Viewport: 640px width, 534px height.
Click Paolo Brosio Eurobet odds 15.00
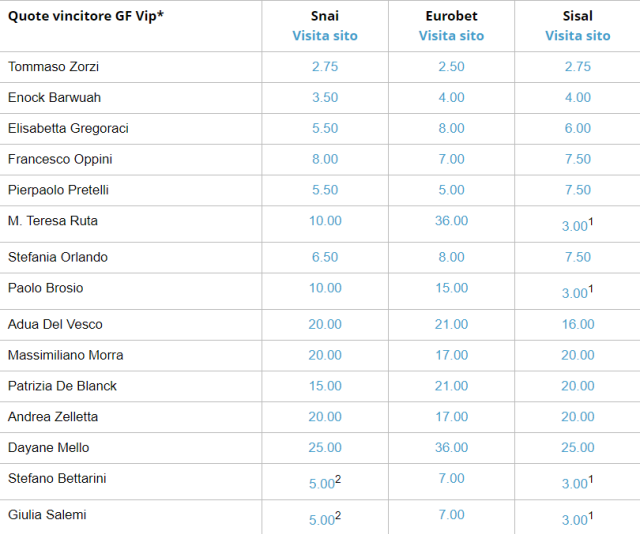[x=451, y=289]
